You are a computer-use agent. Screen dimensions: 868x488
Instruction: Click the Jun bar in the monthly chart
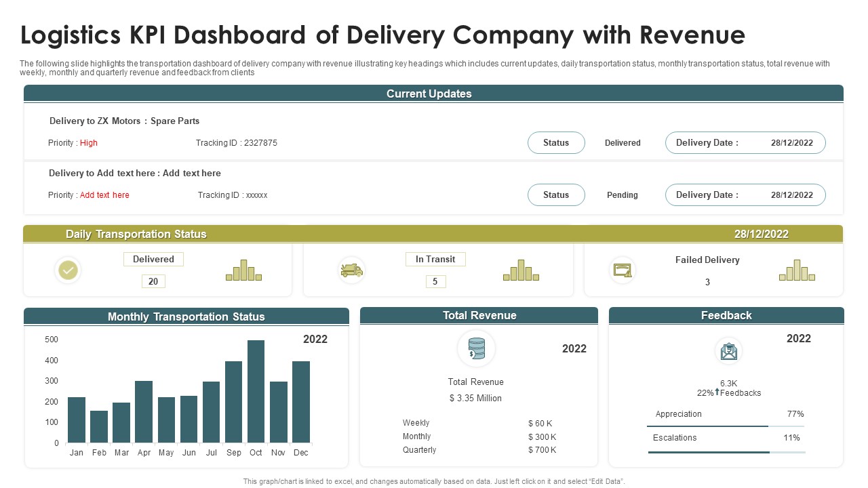click(189, 420)
